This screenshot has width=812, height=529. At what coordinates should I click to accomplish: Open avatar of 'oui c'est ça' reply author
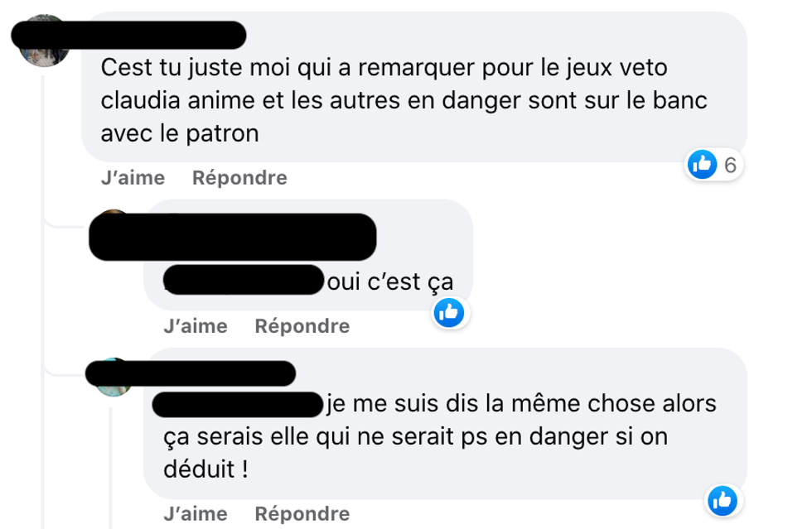114,228
